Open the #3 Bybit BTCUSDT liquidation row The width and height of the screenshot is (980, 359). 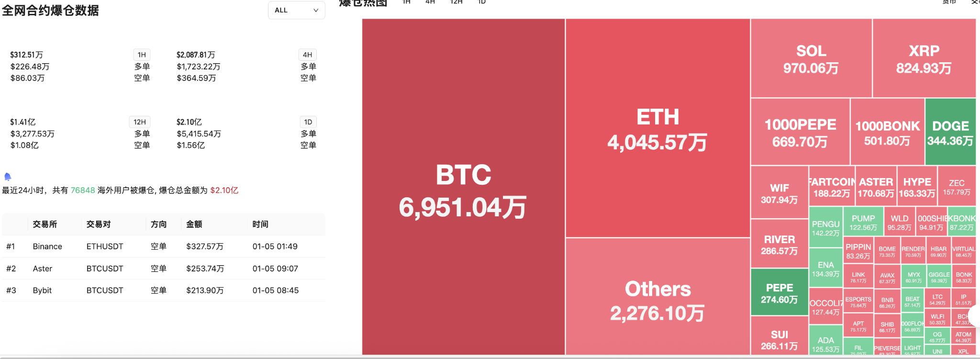163,291
